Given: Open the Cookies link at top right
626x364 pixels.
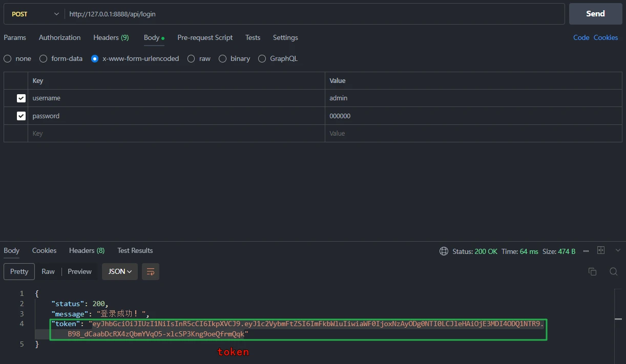Looking at the screenshot, I should tap(606, 38).
